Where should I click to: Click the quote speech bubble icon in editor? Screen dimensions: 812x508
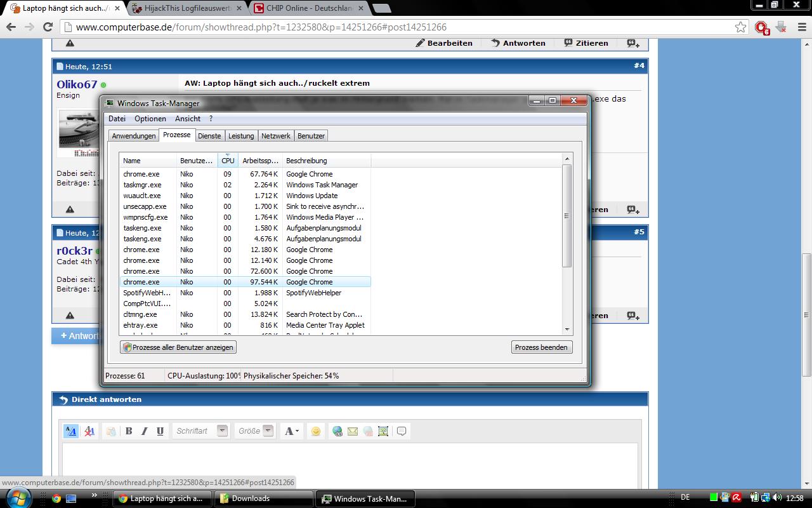coord(402,431)
